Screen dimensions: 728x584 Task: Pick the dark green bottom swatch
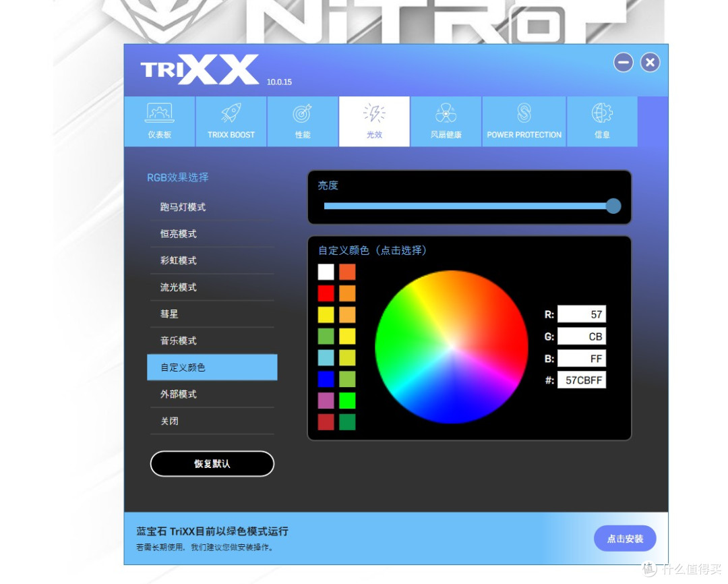click(347, 422)
